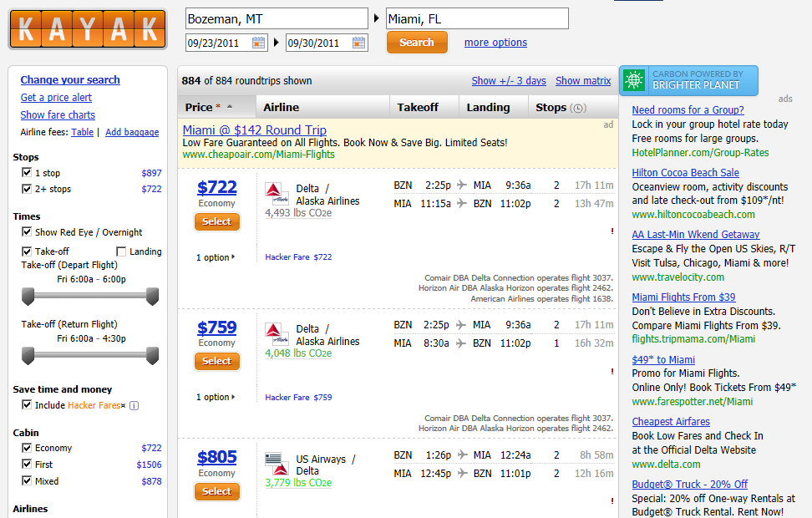Click left handle of Depart Flight take-off slider

pos(28,297)
